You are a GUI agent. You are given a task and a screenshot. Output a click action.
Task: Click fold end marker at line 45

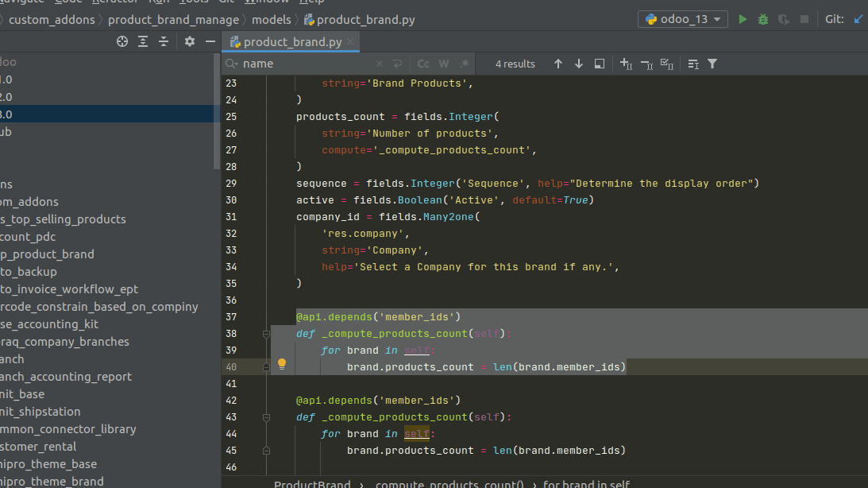pyautogui.click(x=266, y=451)
